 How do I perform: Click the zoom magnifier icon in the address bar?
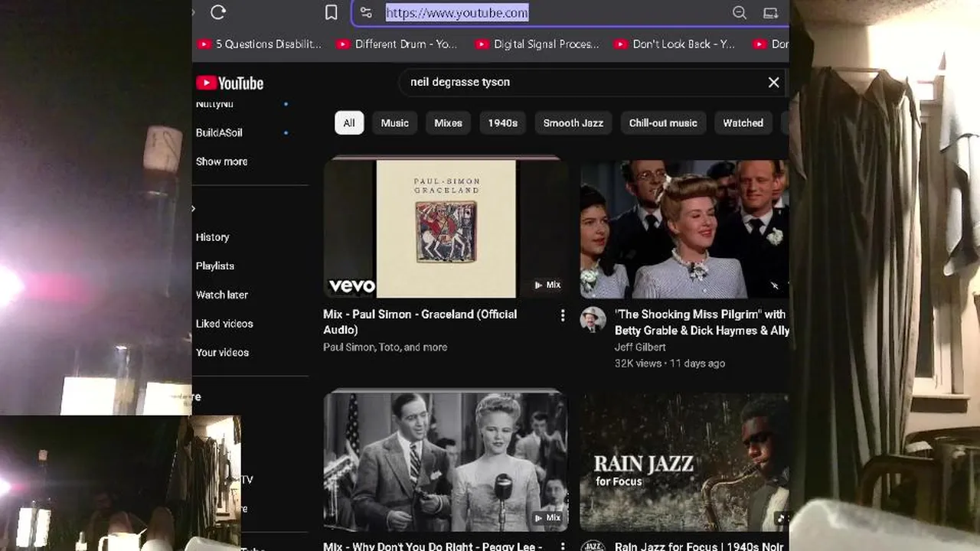click(739, 12)
